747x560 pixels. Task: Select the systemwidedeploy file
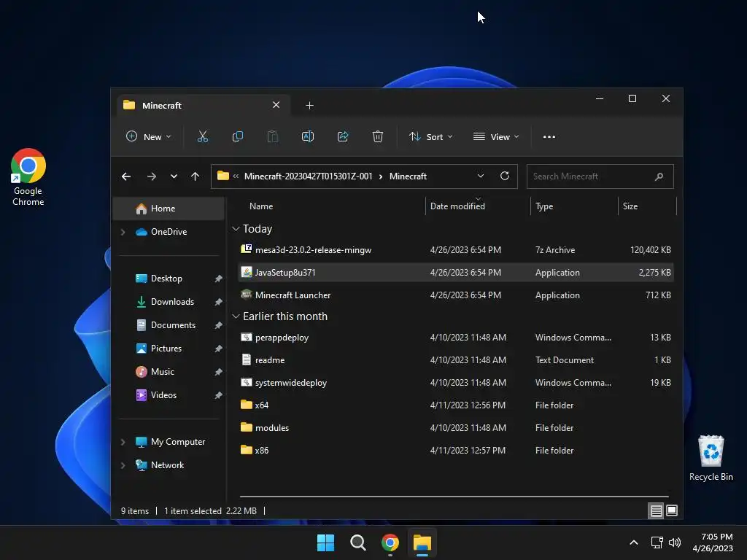coord(455,383)
